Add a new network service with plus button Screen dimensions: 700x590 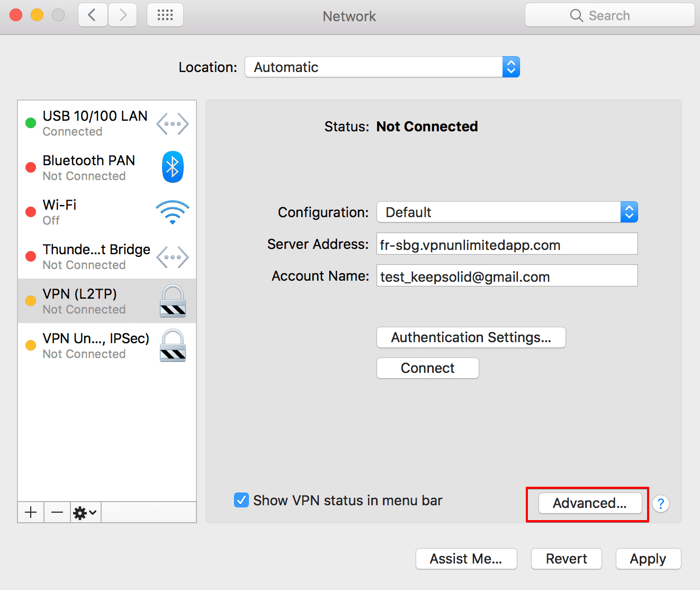point(31,512)
